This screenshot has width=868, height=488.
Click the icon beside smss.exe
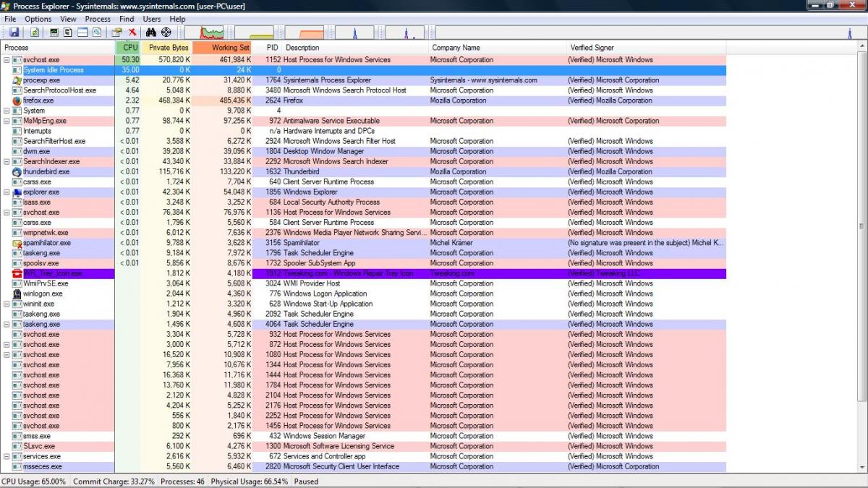pyautogui.click(x=17, y=437)
